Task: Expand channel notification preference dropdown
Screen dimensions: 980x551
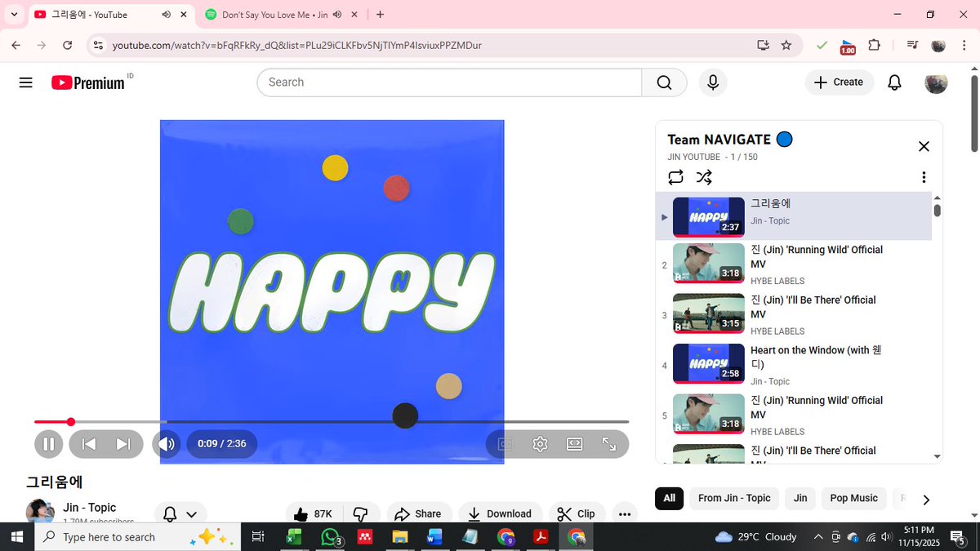Action: point(180,513)
